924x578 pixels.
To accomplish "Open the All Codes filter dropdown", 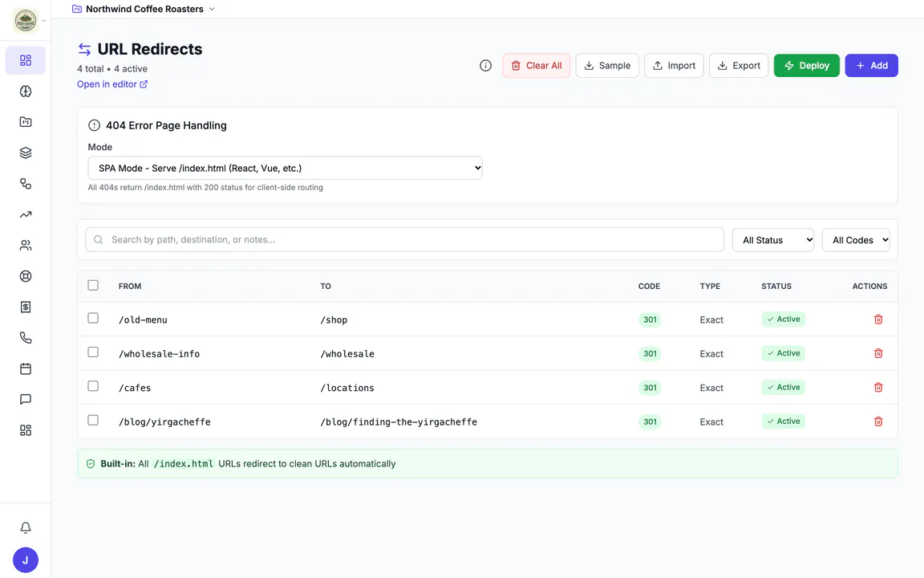I will [x=856, y=240].
